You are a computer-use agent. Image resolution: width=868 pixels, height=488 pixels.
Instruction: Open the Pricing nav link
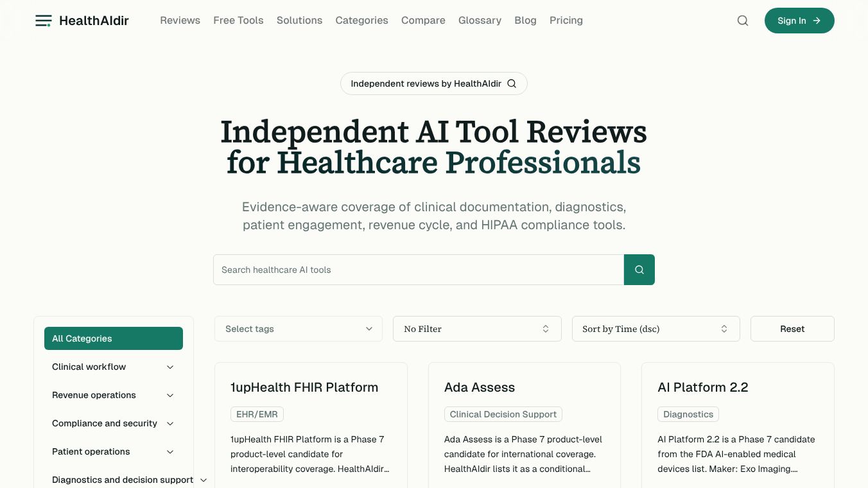566,21
